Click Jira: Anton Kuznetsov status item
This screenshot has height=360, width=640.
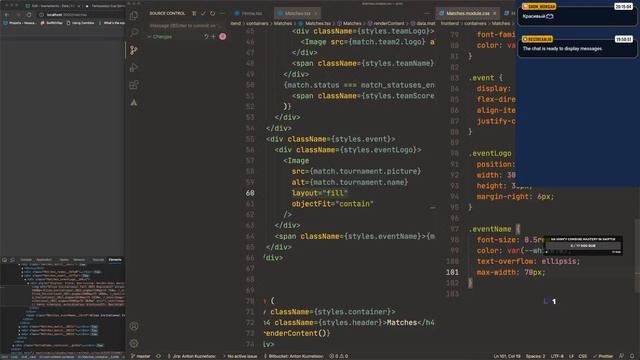click(x=191, y=356)
